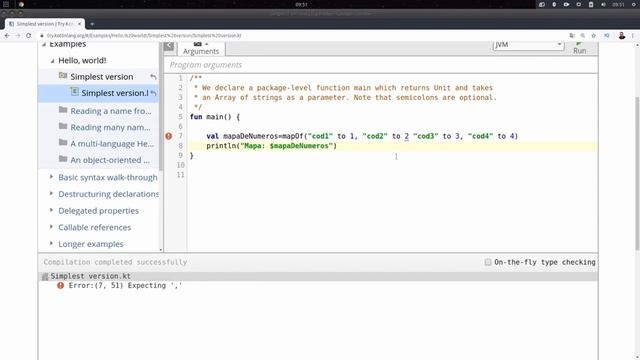Image resolution: width=640 pixels, height=360 pixels.
Task: Click the browser address bar URL
Action: pos(144,36)
